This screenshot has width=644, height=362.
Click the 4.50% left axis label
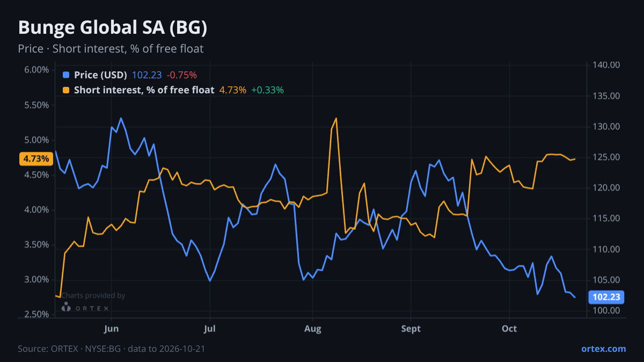pos(36,175)
